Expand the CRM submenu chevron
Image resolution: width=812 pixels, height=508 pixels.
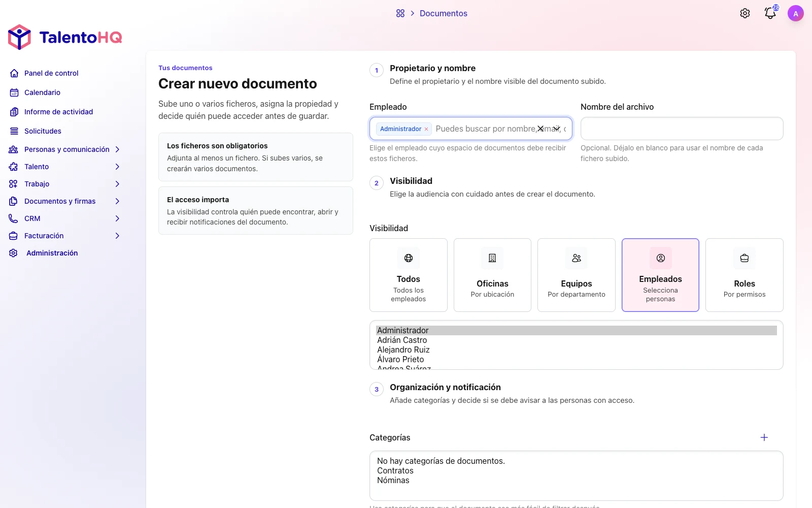pyautogui.click(x=117, y=218)
